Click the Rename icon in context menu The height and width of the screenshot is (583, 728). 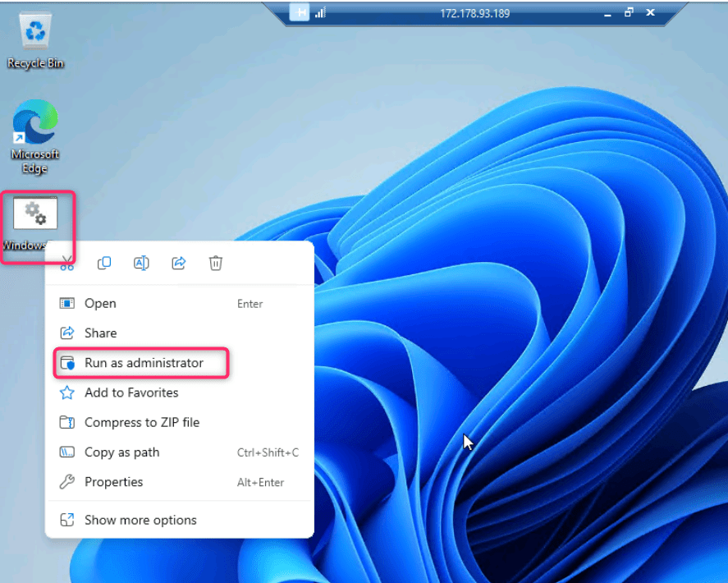pos(141,263)
